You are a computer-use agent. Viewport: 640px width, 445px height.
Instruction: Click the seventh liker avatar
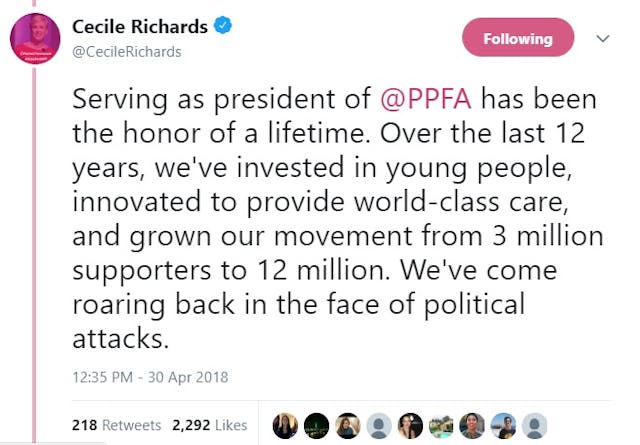click(x=472, y=424)
